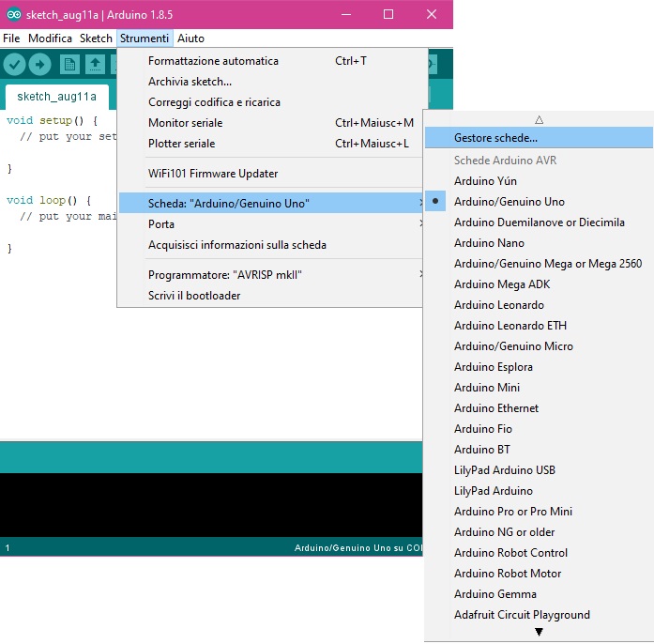Viewport: 654px width, 644px height.
Task: Select board Arduino Esplora
Action: point(539,367)
